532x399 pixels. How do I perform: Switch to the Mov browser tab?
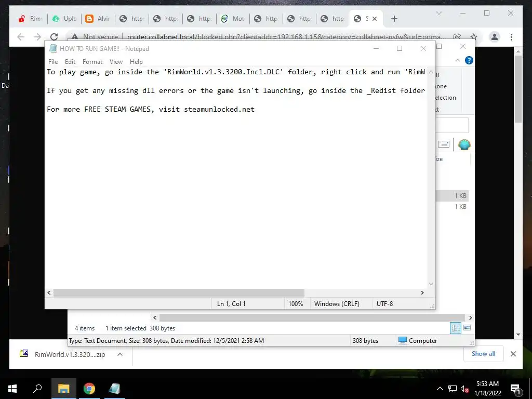(x=233, y=19)
